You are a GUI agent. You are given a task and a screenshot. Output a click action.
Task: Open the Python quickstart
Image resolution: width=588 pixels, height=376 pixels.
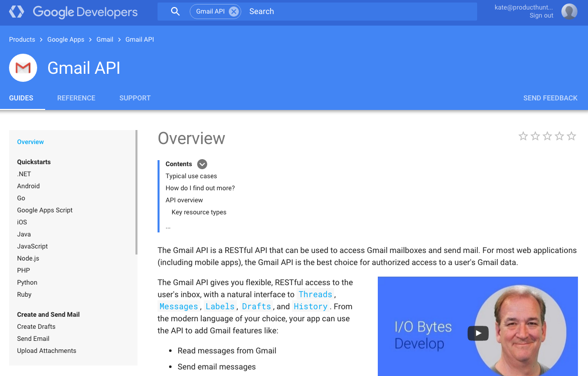point(27,282)
